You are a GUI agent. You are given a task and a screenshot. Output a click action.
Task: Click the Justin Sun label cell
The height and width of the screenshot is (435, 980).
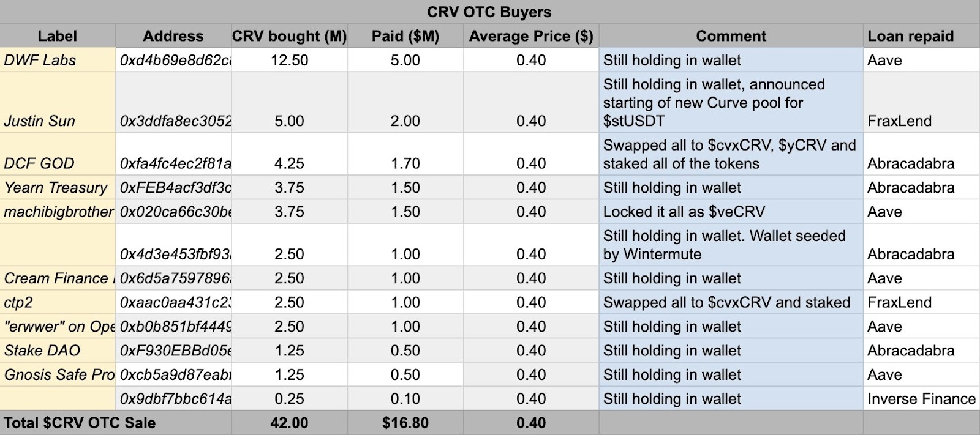click(58, 102)
